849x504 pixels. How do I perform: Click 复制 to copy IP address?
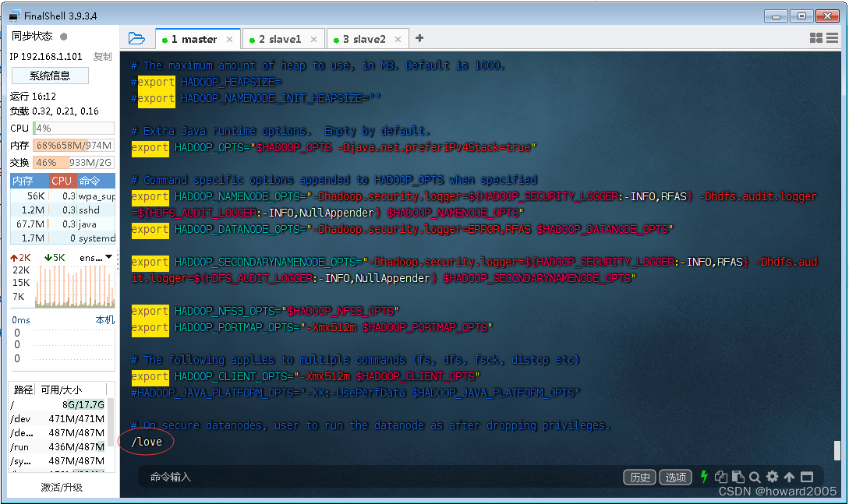pyautogui.click(x=102, y=56)
